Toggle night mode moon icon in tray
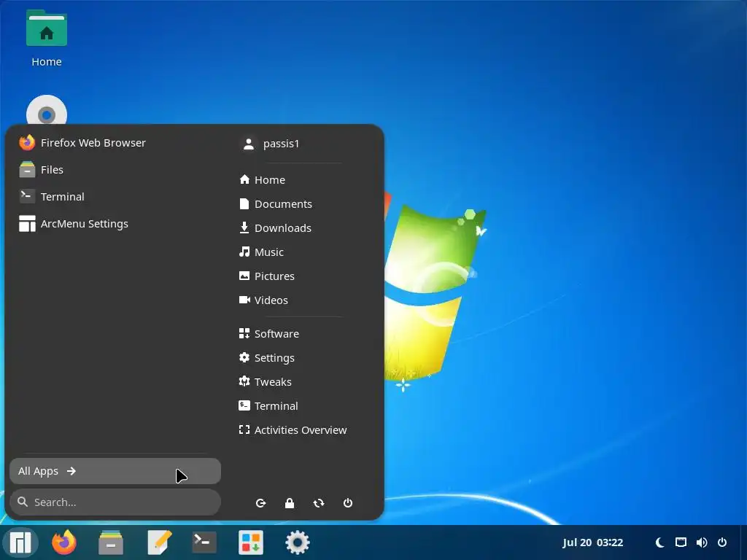This screenshot has width=747, height=560. [x=659, y=542]
